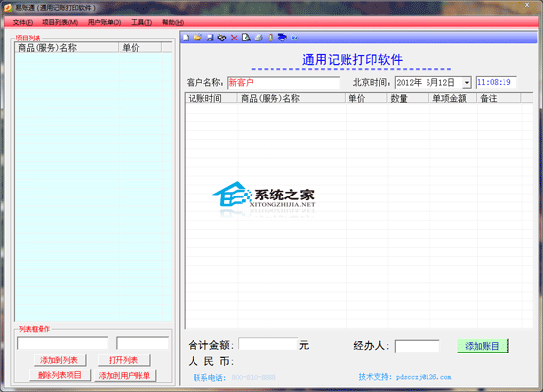Click the red X delete icon
The image size is (543, 392).
[234, 38]
